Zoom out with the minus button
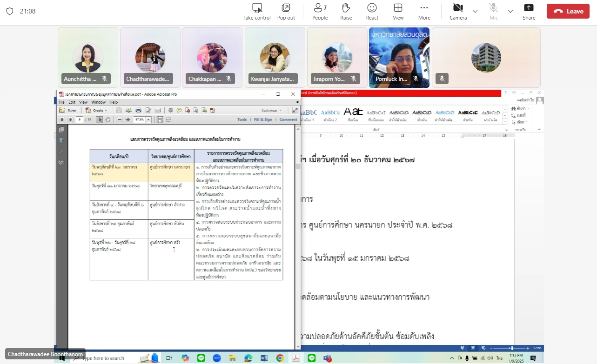 tap(120, 119)
